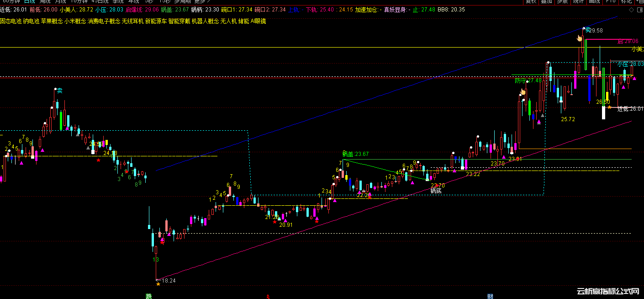The height and width of the screenshot is (299, 644).
Task: Click the pointing hand icon near 29.58 peak
Action: [580, 38]
